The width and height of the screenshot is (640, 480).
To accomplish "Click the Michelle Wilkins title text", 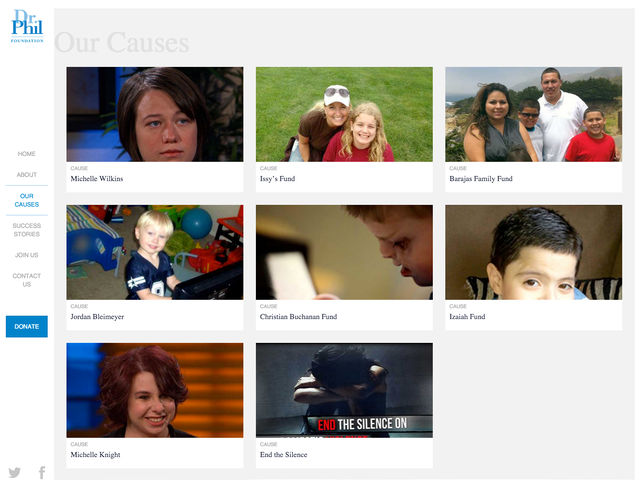I will pyautogui.click(x=97, y=179).
